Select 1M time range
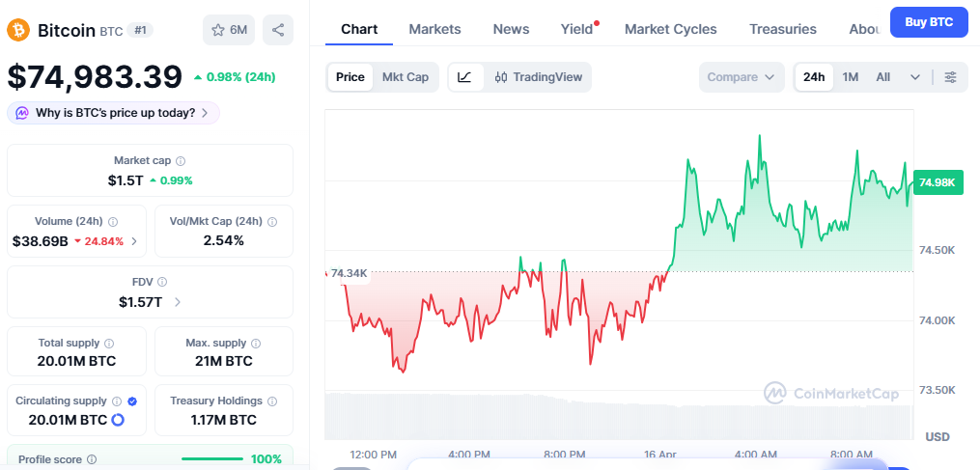Image resolution: width=980 pixels, height=470 pixels. click(850, 77)
